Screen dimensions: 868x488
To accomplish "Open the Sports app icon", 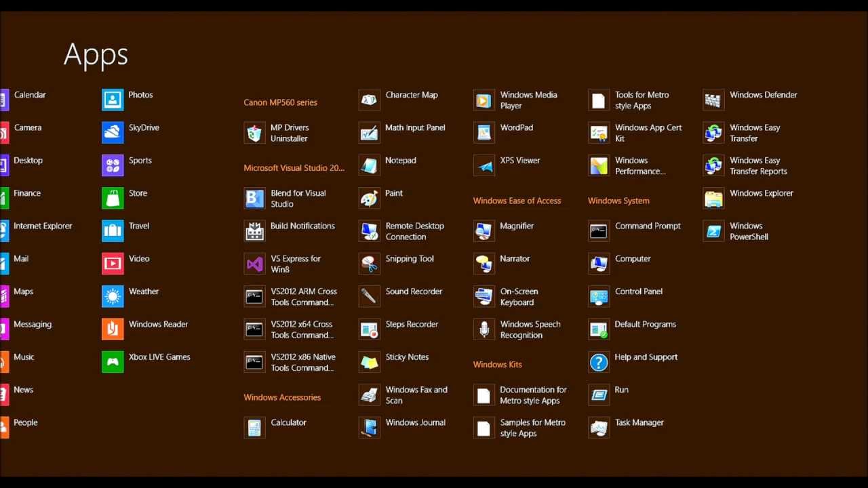I will (x=113, y=165).
